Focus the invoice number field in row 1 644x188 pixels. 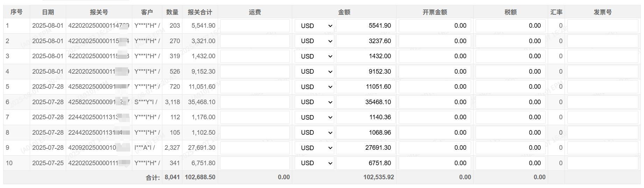click(x=603, y=26)
